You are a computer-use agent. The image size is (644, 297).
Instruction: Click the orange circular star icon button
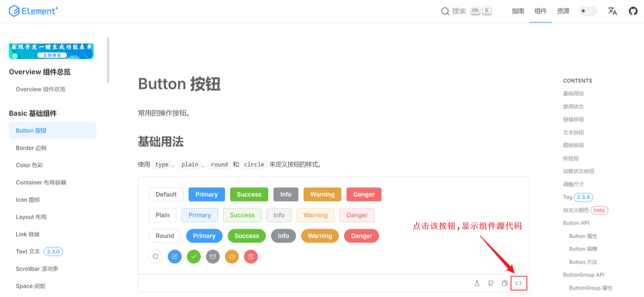pyautogui.click(x=232, y=257)
